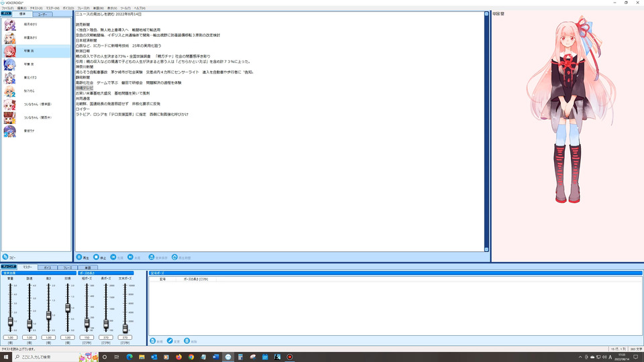Select 結月ゆかり voice avatar
Viewport: 644px width, 362px height.
tap(10, 25)
